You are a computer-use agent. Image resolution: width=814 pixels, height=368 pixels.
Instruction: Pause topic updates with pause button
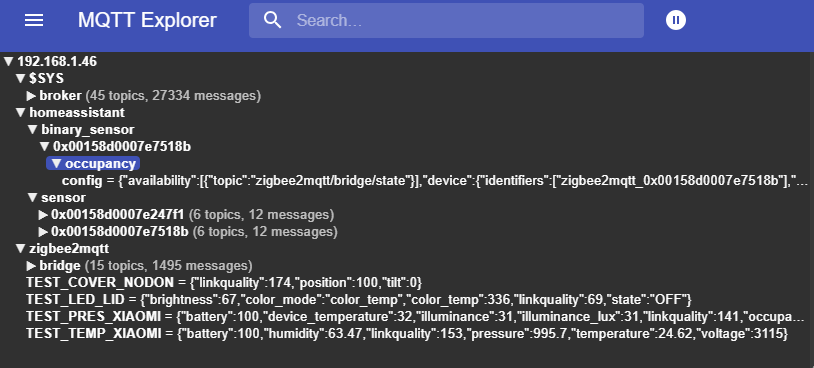click(676, 20)
